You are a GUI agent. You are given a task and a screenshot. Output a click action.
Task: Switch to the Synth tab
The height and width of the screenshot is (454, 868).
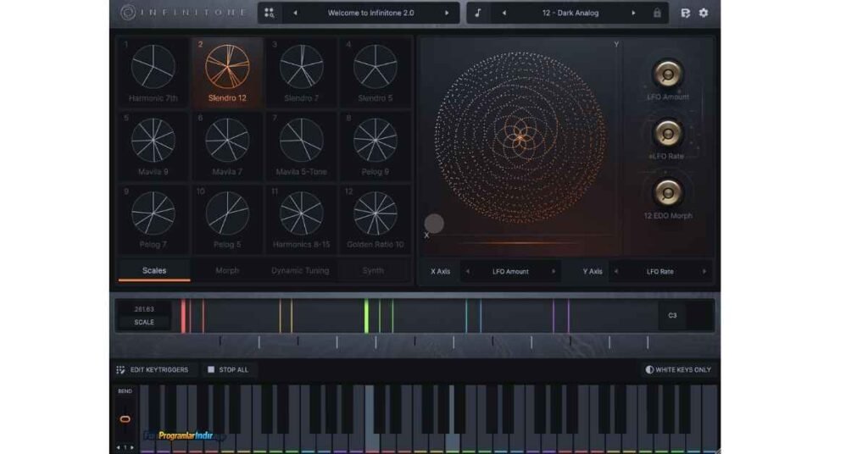click(x=373, y=270)
